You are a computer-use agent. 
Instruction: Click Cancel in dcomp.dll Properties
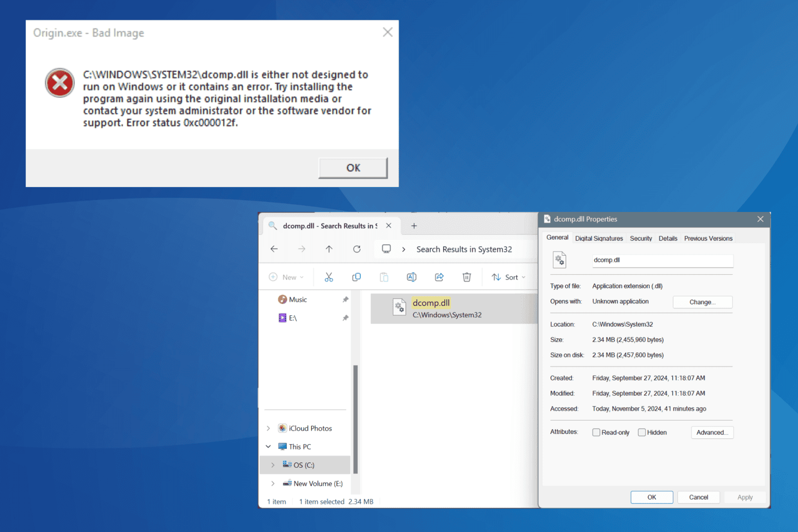698,497
